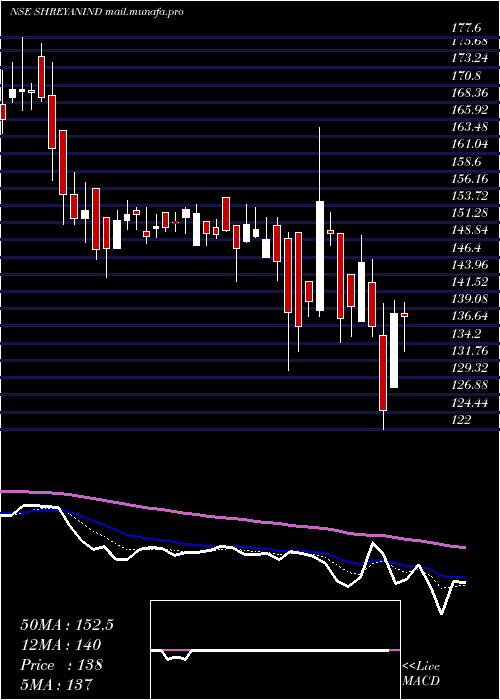Image resolution: width=500 pixels, height=700 pixels.
Task: Click the 165.92 price axis label
Action: click(469, 109)
